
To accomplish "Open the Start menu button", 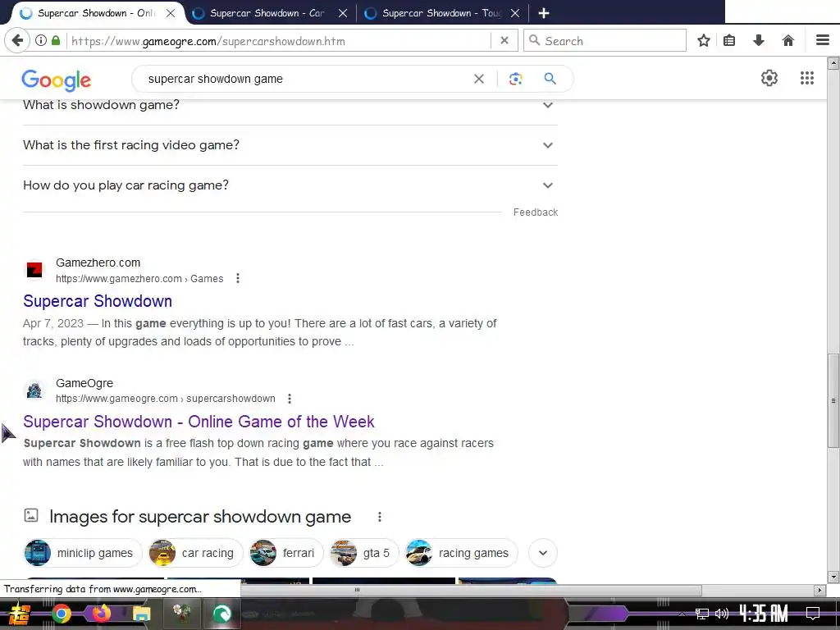I will coord(20,614).
